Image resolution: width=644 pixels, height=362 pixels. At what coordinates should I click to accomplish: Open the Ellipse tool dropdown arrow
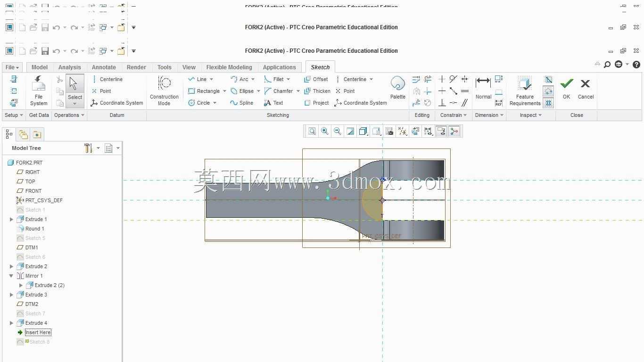[x=258, y=91]
